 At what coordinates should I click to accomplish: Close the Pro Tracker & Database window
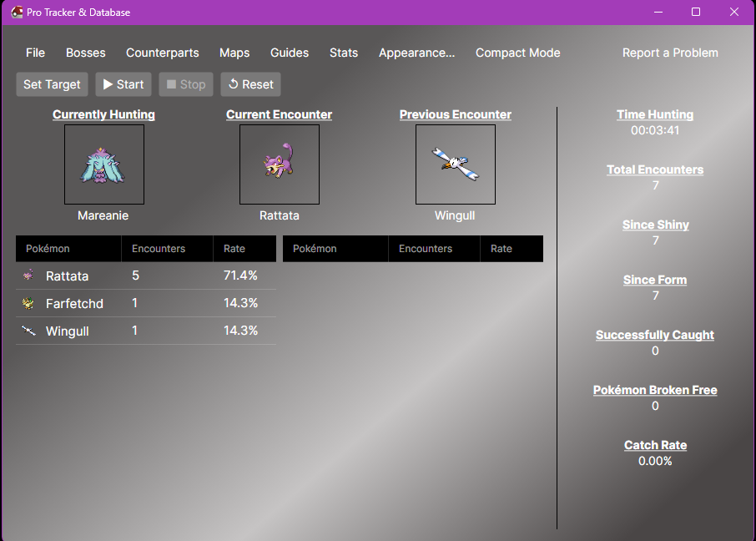(x=733, y=12)
